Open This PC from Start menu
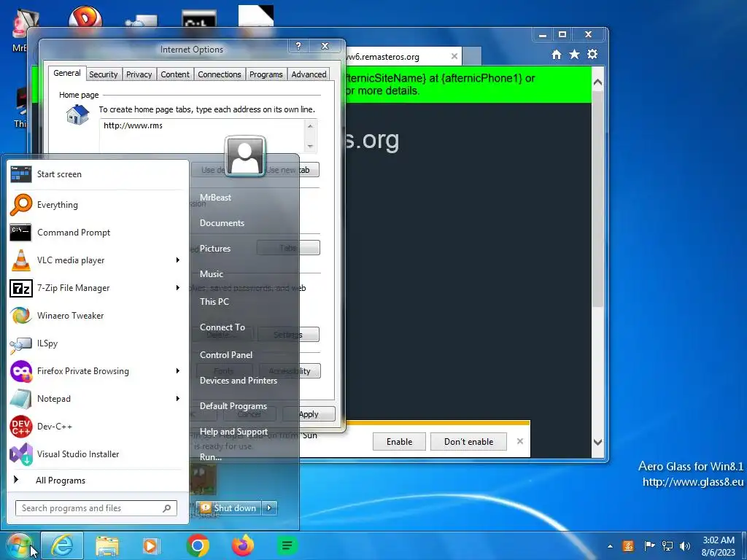747x560 pixels. click(x=214, y=301)
